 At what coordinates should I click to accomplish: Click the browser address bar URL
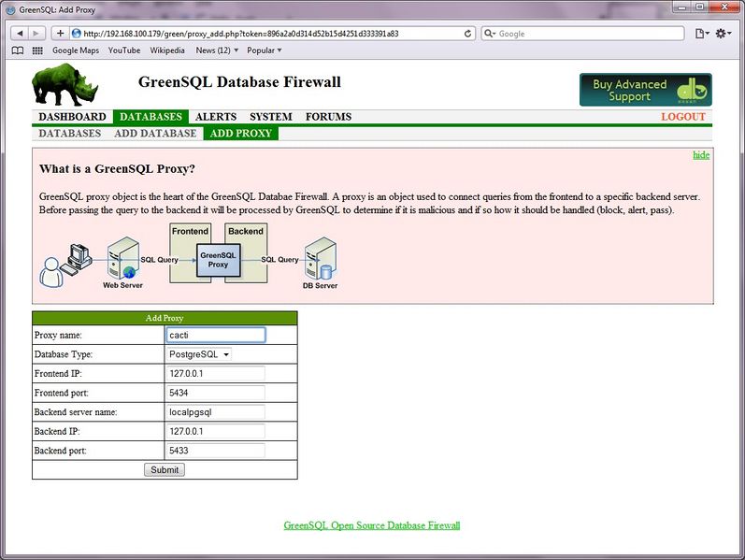(241, 34)
